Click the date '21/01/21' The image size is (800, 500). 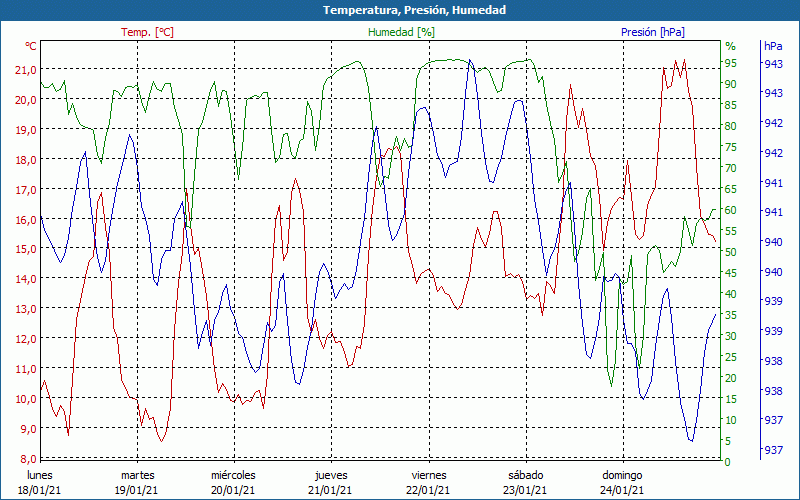(330, 491)
